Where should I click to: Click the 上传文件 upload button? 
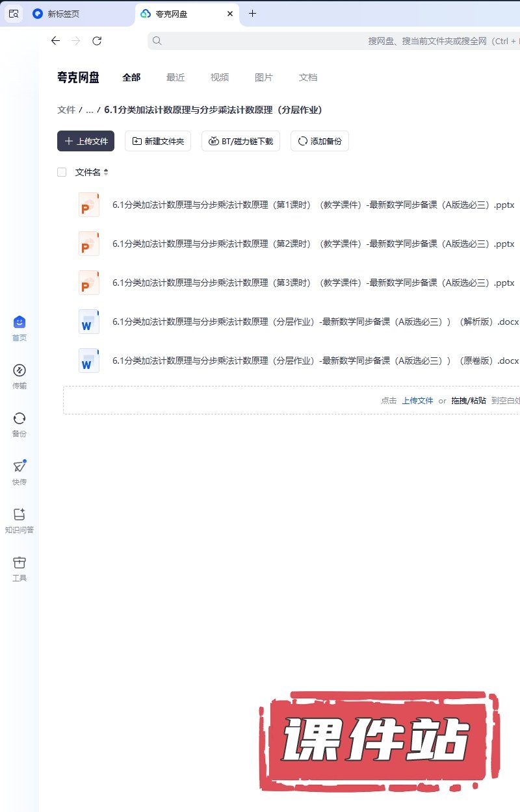point(86,141)
